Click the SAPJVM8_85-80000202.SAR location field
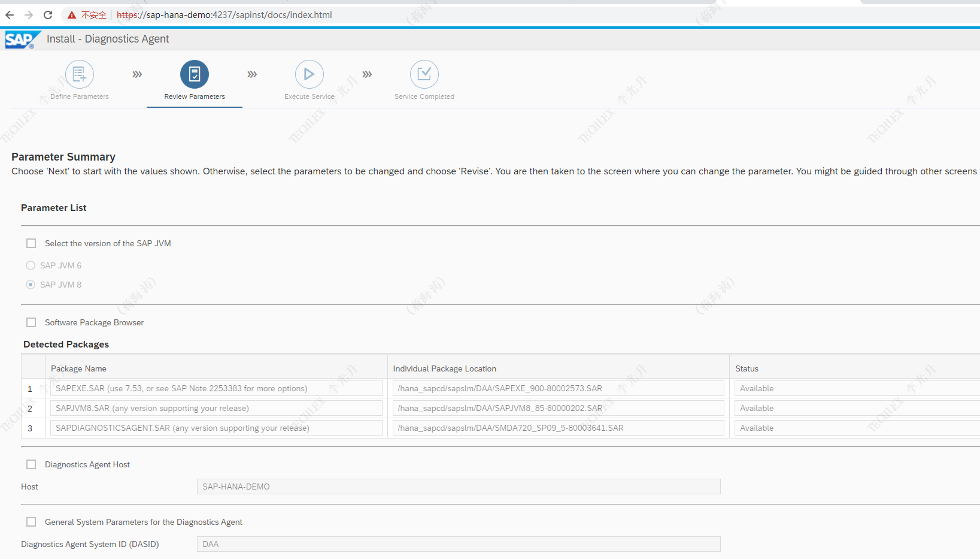 coord(558,408)
